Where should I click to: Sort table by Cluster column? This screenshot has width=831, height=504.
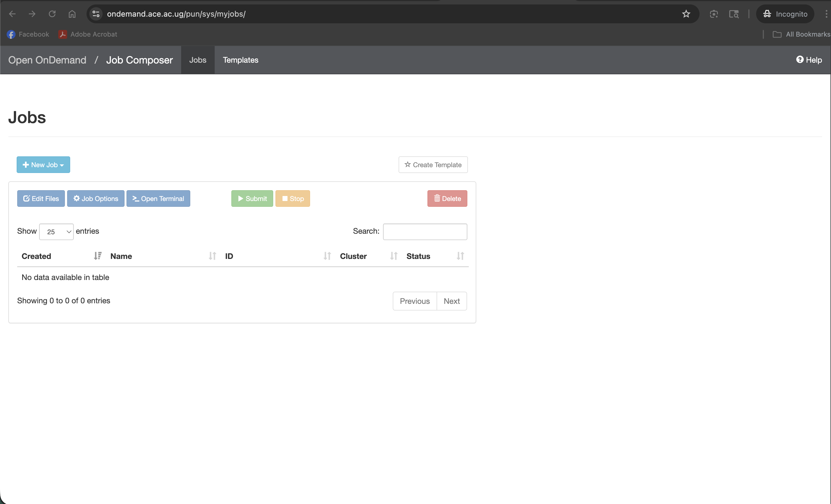[x=353, y=256]
